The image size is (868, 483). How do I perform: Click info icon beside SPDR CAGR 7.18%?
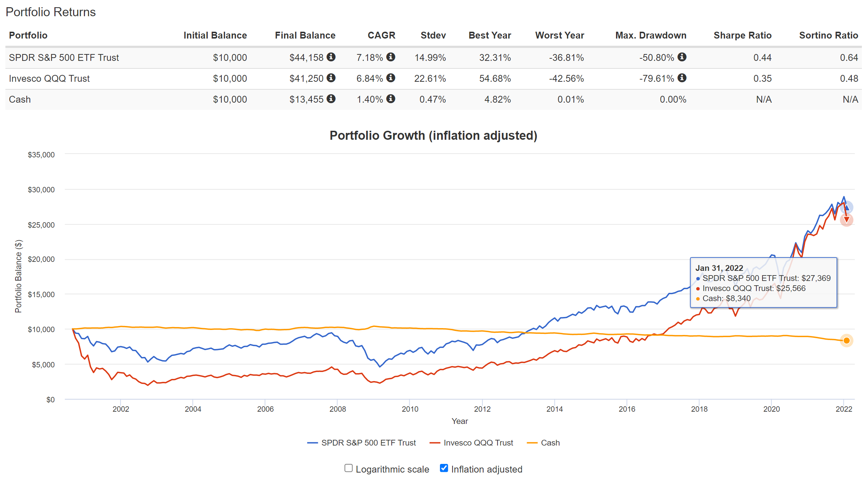(x=391, y=57)
